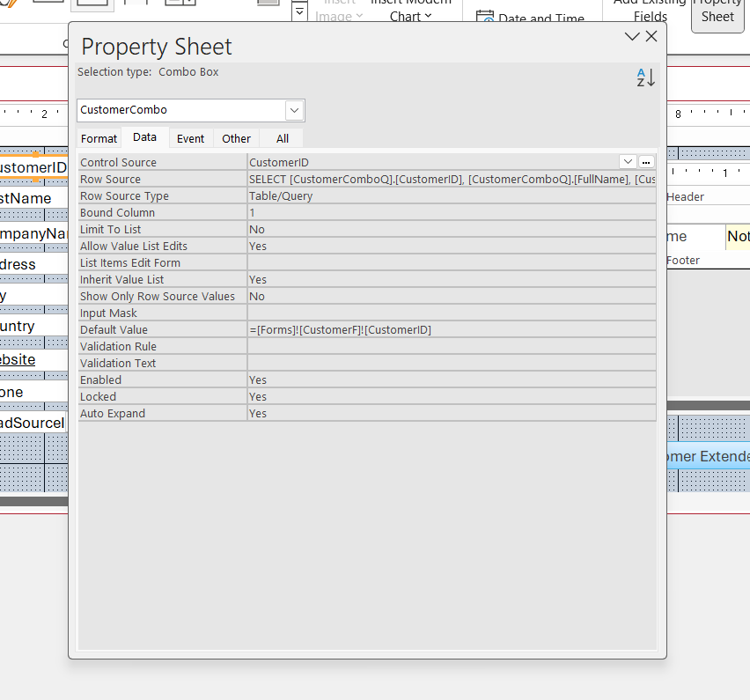
Task: Switch to the Event tab
Action: [x=190, y=138]
